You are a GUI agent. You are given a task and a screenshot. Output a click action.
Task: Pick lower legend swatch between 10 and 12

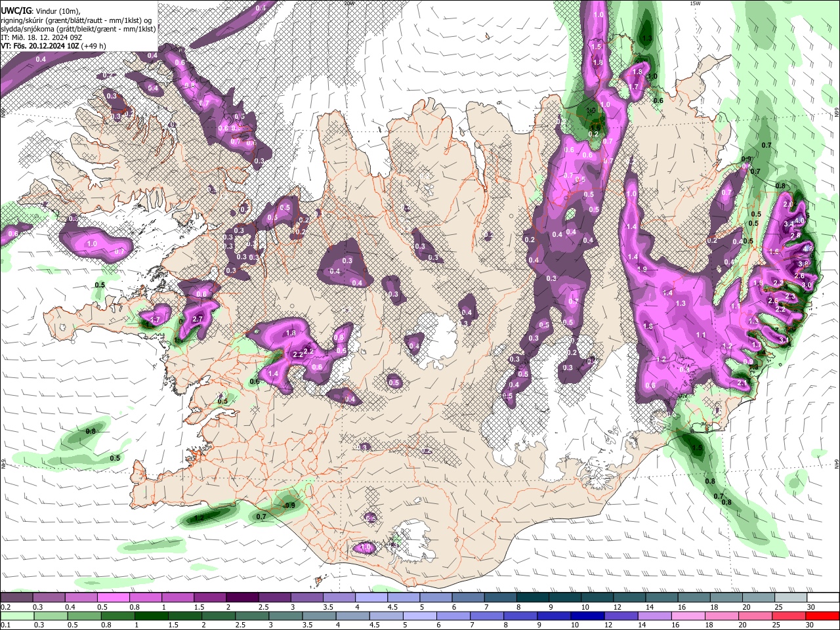[587, 616]
